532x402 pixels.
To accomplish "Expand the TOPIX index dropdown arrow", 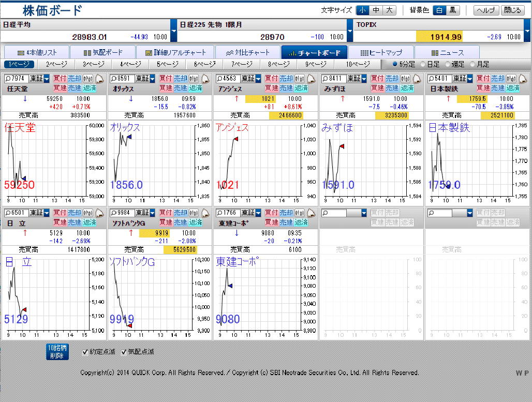I will pyautogui.click(x=527, y=31).
